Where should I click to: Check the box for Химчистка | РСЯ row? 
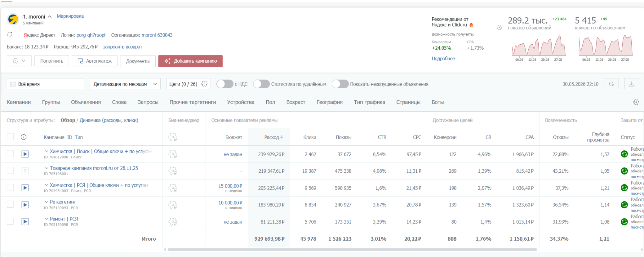click(10, 187)
